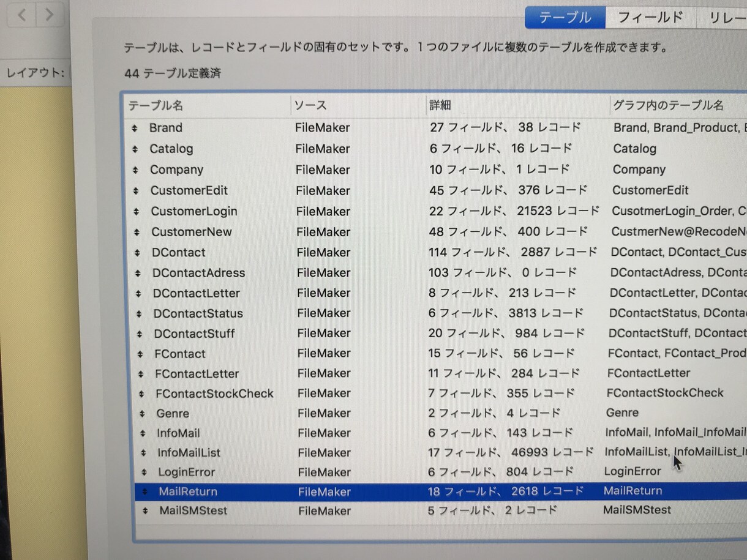The image size is (747, 560).
Task: Grab the reorder handle for MailSMStest
Action: coord(146,510)
